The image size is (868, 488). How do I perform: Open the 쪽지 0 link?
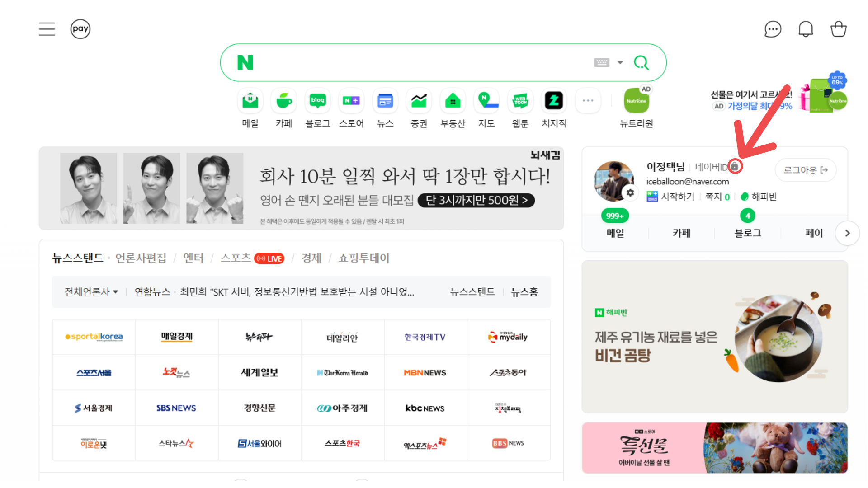(717, 197)
